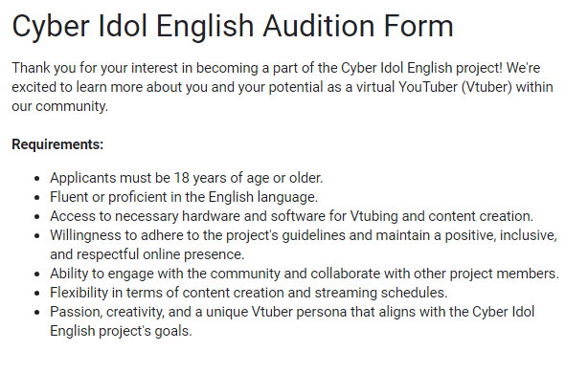This screenshot has height=373, width=588.
Task: Select the 18 years of age requirement
Action: 187,178
